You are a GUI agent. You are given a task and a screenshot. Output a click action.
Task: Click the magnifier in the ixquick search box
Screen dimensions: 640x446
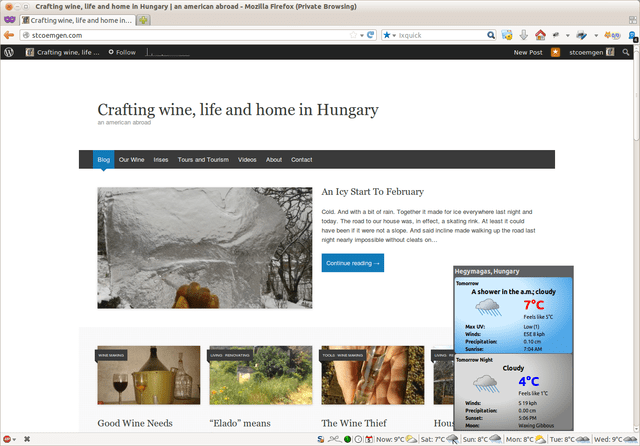click(x=491, y=35)
